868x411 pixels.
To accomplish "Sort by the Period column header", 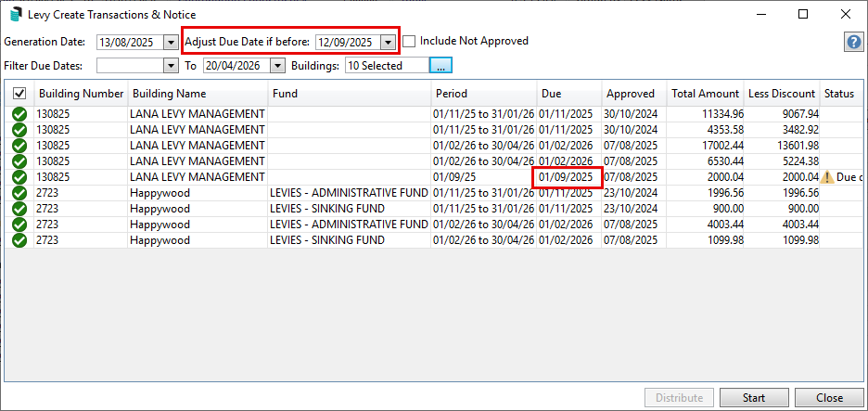I will pos(484,94).
